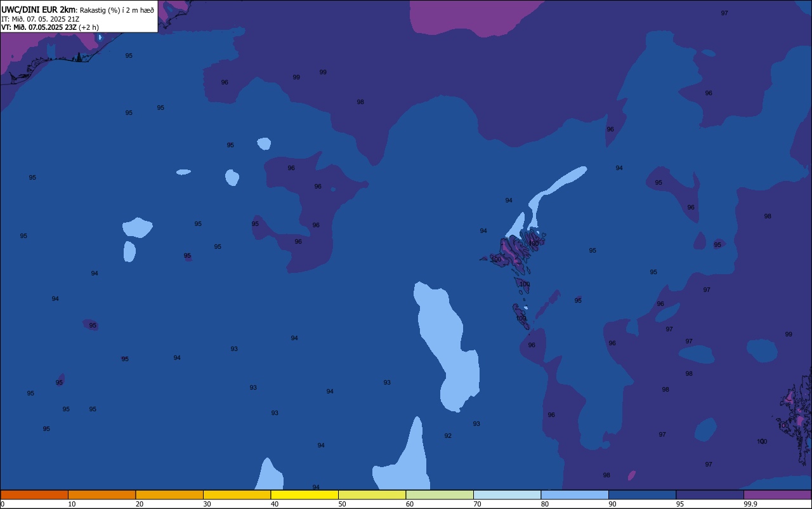
Task: Select the orange 10–20 legend swatch
Action: 101,494
